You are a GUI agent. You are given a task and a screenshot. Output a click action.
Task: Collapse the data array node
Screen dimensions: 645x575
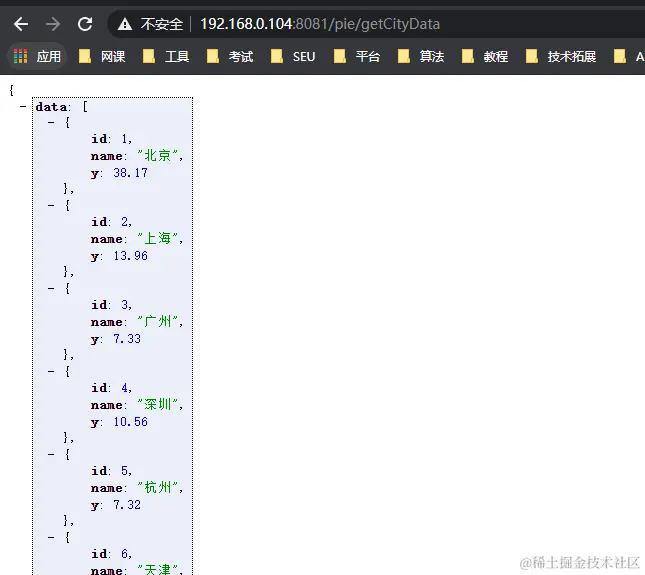(x=23, y=107)
